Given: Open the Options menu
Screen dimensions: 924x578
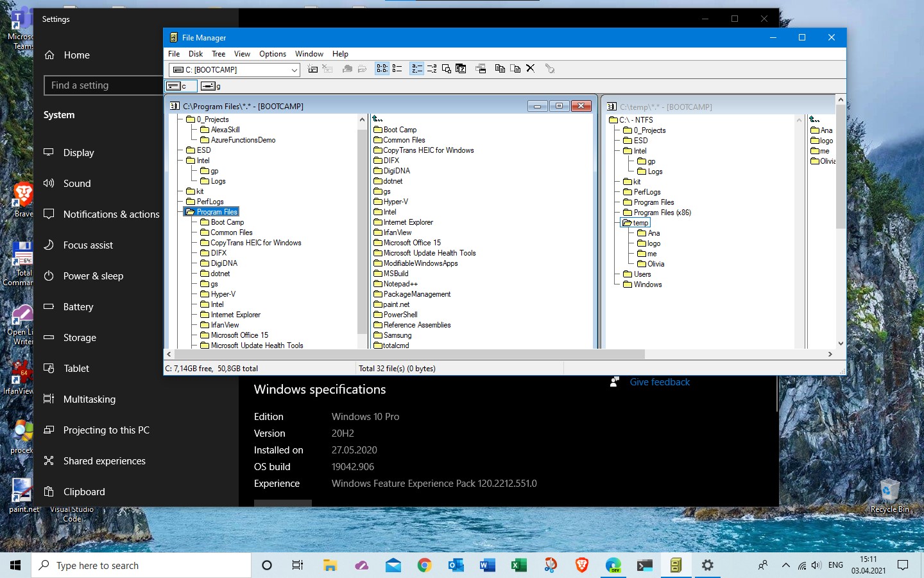Looking at the screenshot, I should (272, 54).
